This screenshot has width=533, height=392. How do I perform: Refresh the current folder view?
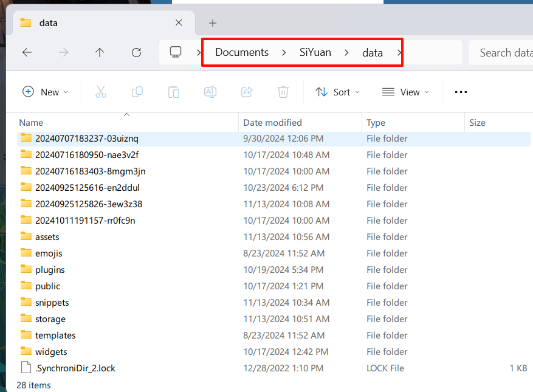[136, 52]
